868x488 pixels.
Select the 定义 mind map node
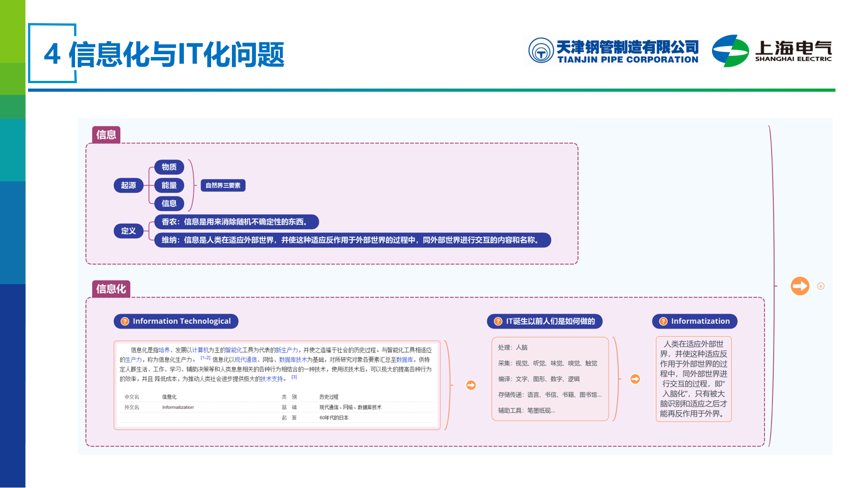click(x=128, y=231)
